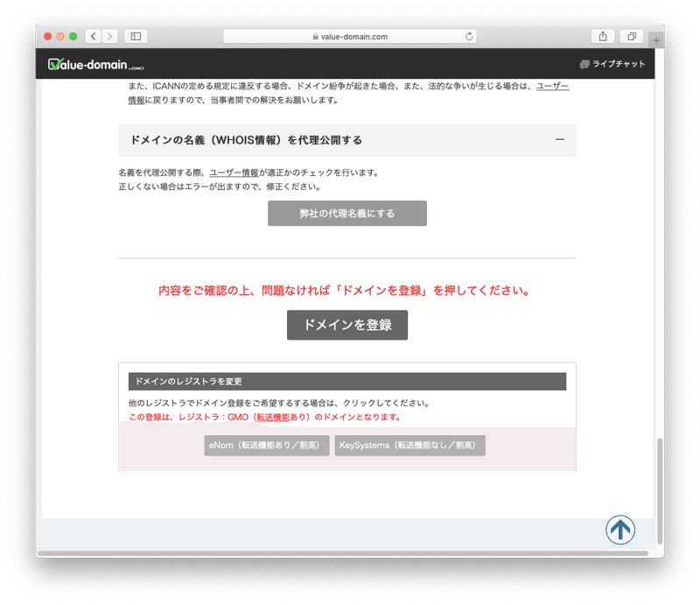
Task: Close the Safari window
Action: pos(47,36)
